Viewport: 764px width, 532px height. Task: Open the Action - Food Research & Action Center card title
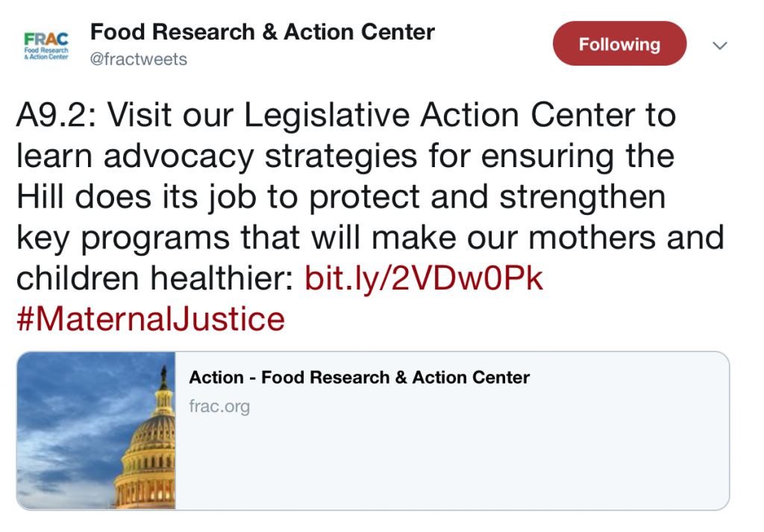(359, 378)
